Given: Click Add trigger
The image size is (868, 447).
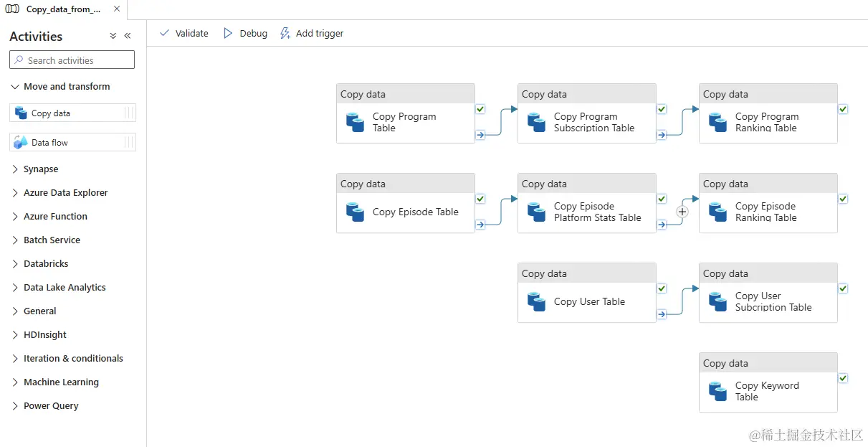Looking at the screenshot, I should click(312, 33).
